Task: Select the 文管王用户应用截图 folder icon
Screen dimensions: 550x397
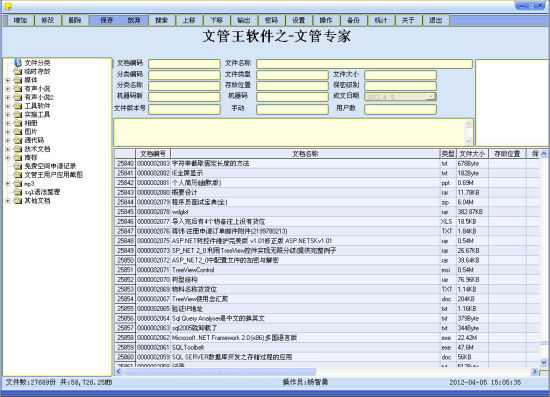Action: tap(18, 175)
